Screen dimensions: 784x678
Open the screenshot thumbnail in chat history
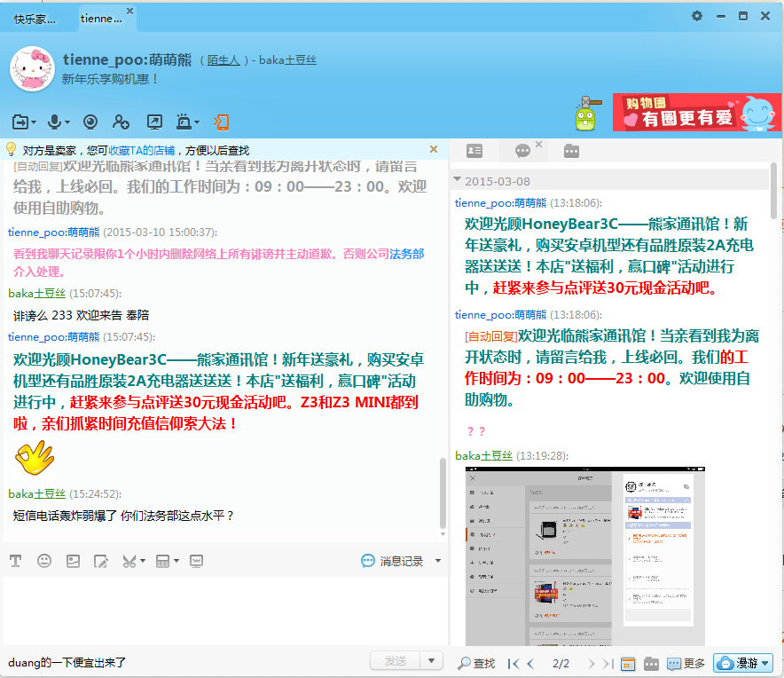[x=585, y=556]
